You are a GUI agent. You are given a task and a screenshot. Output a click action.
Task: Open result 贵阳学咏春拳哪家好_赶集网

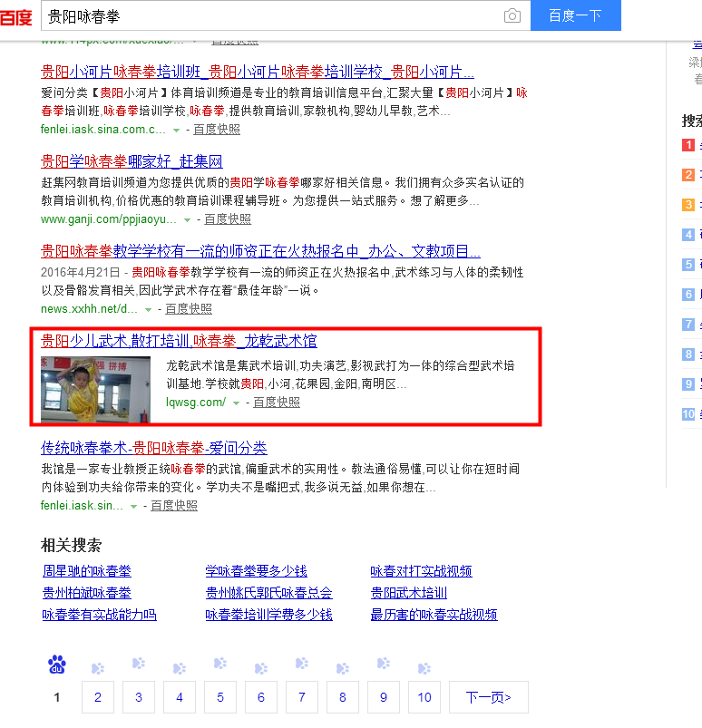point(132,161)
